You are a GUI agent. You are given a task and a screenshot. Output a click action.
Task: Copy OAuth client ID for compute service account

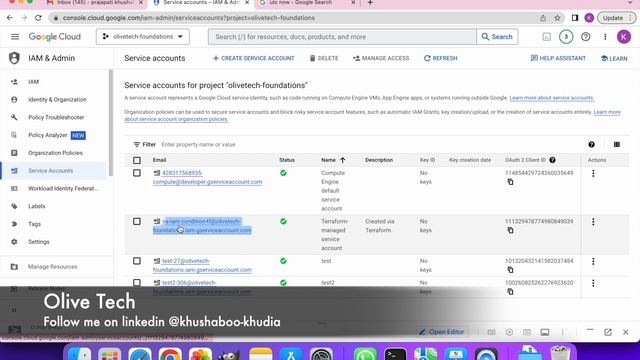tap(510, 182)
